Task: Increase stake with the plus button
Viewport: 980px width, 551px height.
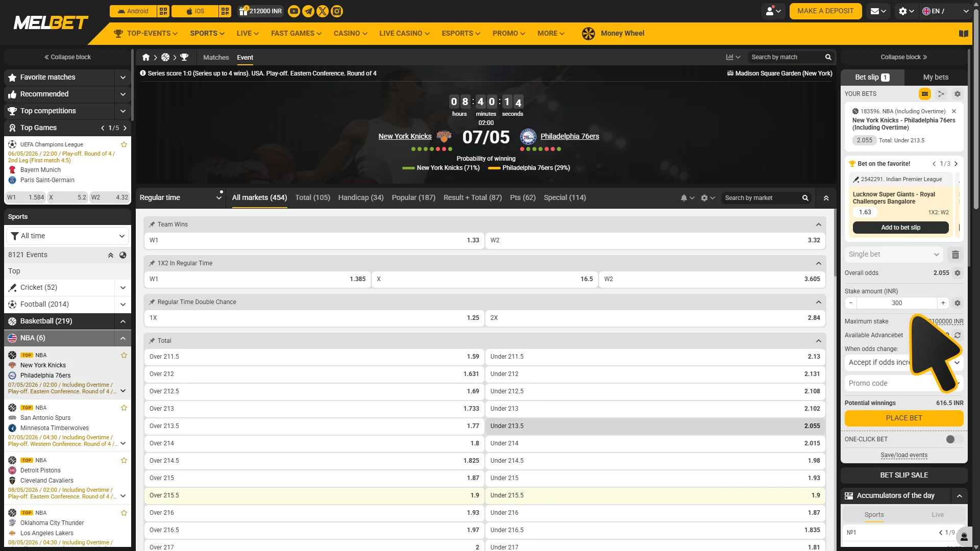Action: [943, 303]
